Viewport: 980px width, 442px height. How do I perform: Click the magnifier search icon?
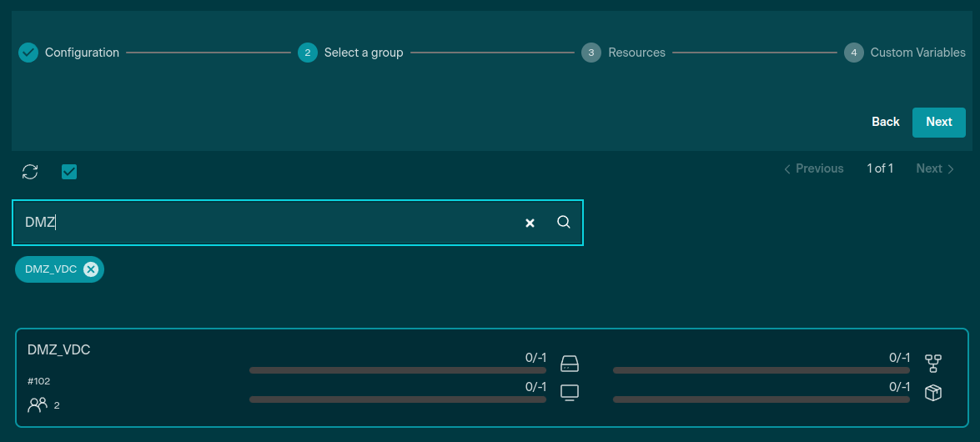tap(564, 222)
